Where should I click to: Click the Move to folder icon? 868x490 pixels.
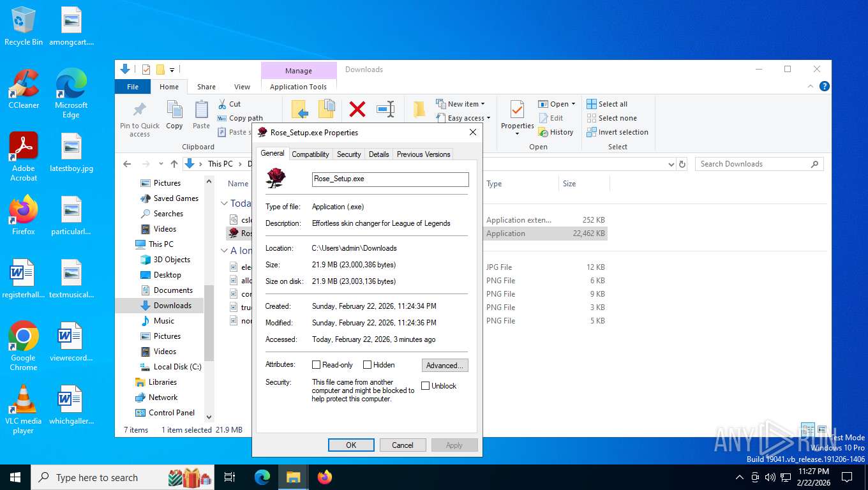(300, 109)
